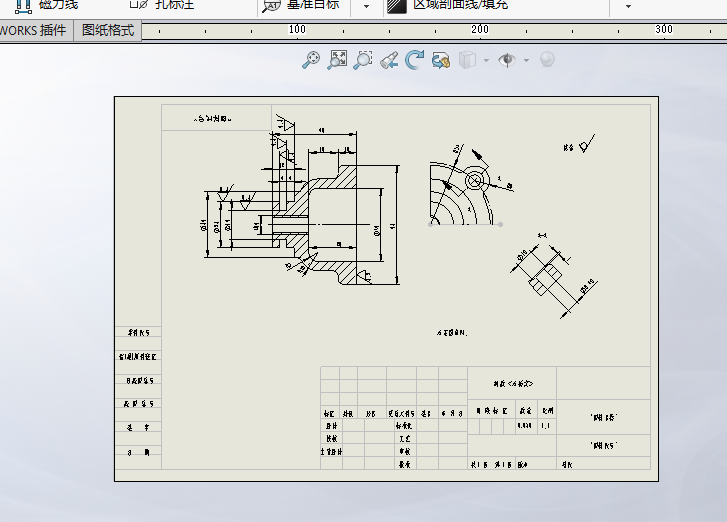Click the Rotate View arrow icon
Viewport: 727px width, 522px height.
(x=415, y=61)
